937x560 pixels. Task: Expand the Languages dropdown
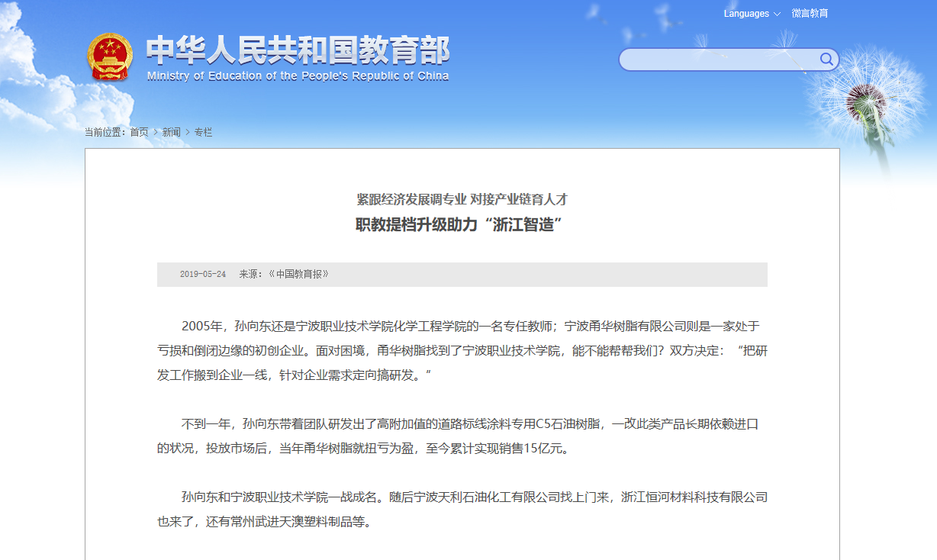[x=752, y=14]
